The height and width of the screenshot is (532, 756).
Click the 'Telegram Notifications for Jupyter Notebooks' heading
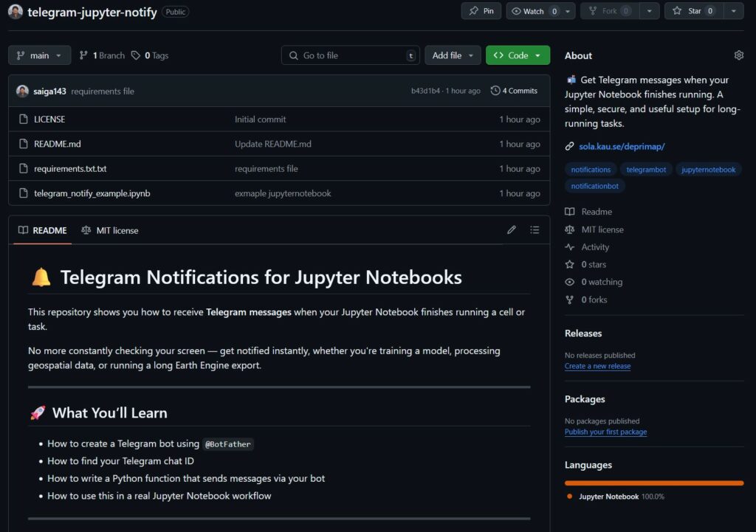(x=261, y=277)
